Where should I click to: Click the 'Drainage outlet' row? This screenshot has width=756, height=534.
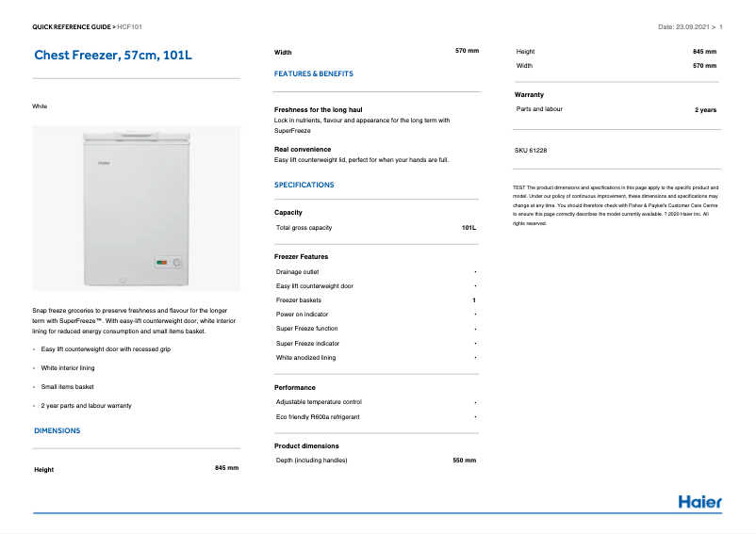tap(376, 272)
